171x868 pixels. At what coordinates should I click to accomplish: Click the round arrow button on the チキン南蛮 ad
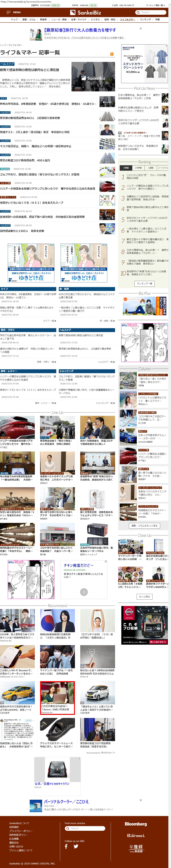pos(84,592)
